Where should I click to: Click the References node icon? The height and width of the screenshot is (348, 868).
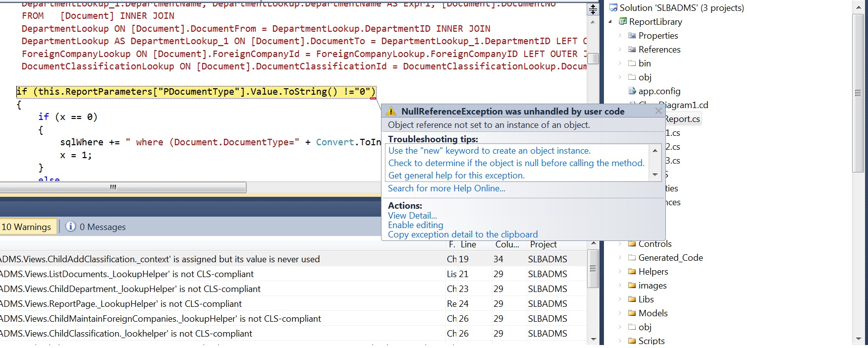[632, 49]
